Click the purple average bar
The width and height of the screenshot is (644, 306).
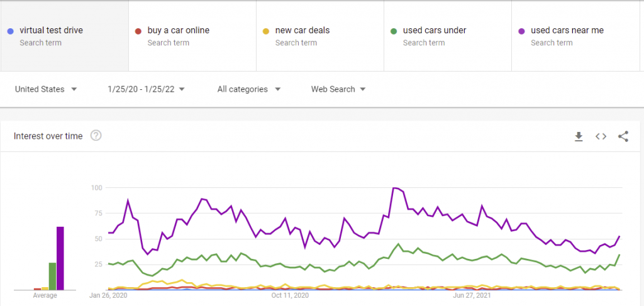coord(60,258)
